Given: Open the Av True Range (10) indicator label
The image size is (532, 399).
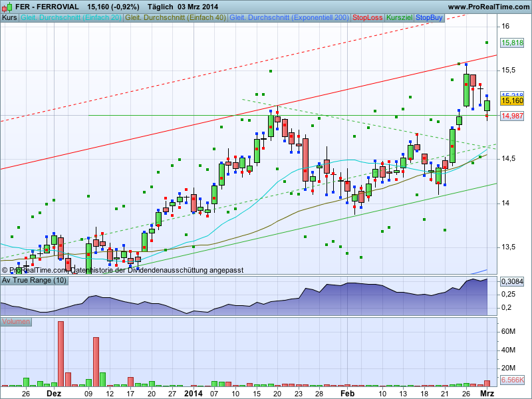Looking at the screenshot, I should pyautogui.click(x=34, y=280).
